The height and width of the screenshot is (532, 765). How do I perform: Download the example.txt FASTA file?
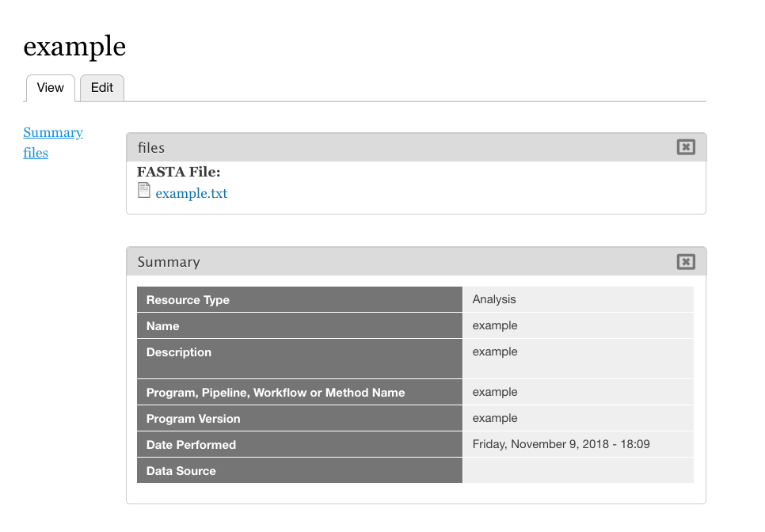click(x=191, y=194)
